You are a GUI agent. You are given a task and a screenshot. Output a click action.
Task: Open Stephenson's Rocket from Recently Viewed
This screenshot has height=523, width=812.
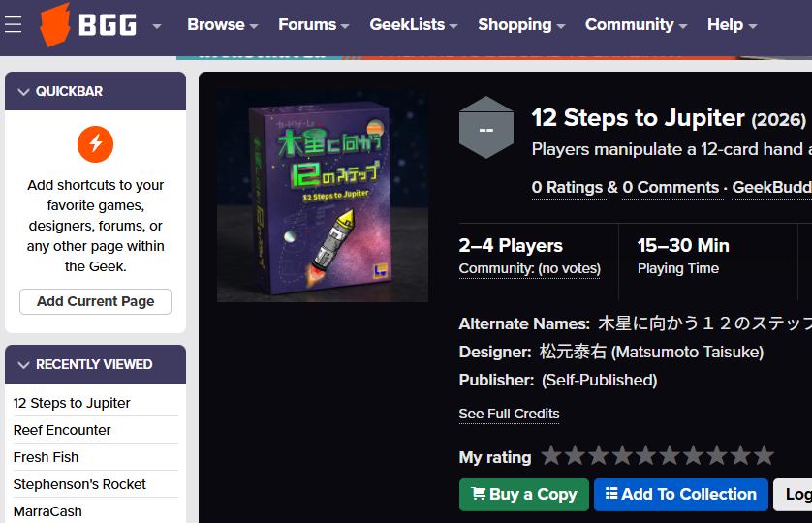(79, 484)
